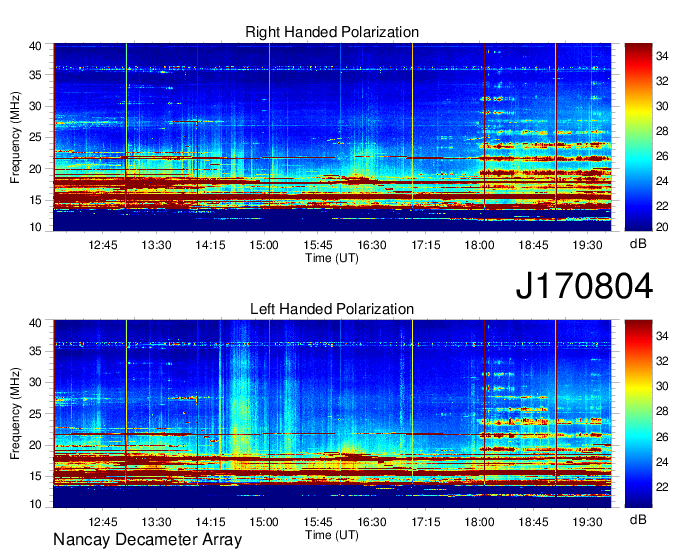Image resolution: width=680 pixels, height=552 pixels.
Task: Click 15:00 time tick on Left Handed plot
Action: pyautogui.click(x=264, y=522)
